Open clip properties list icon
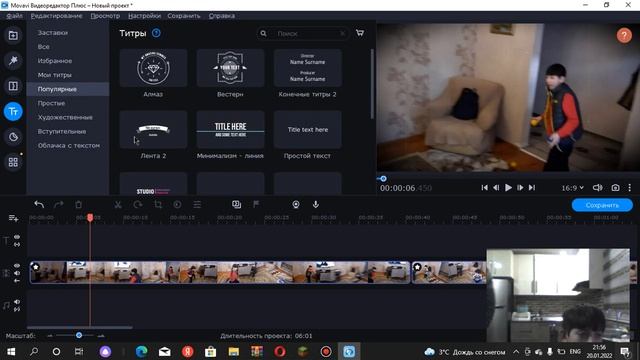The height and width of the screenshot is (360, 640). (x=197, y=204)
